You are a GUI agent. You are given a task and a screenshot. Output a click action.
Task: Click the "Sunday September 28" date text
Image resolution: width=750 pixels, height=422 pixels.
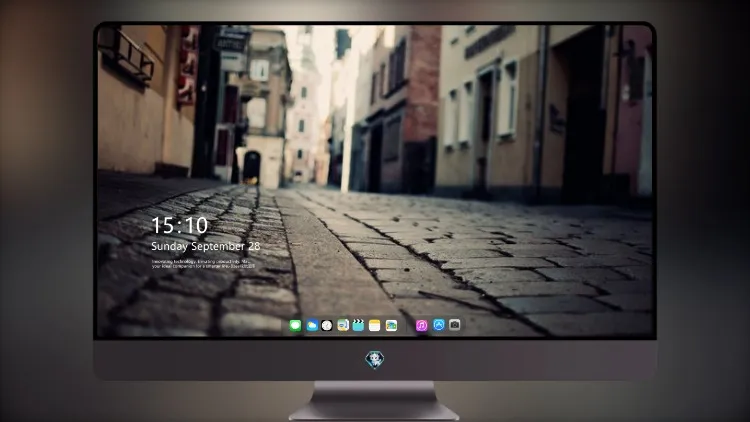click(x=206, y=246)
